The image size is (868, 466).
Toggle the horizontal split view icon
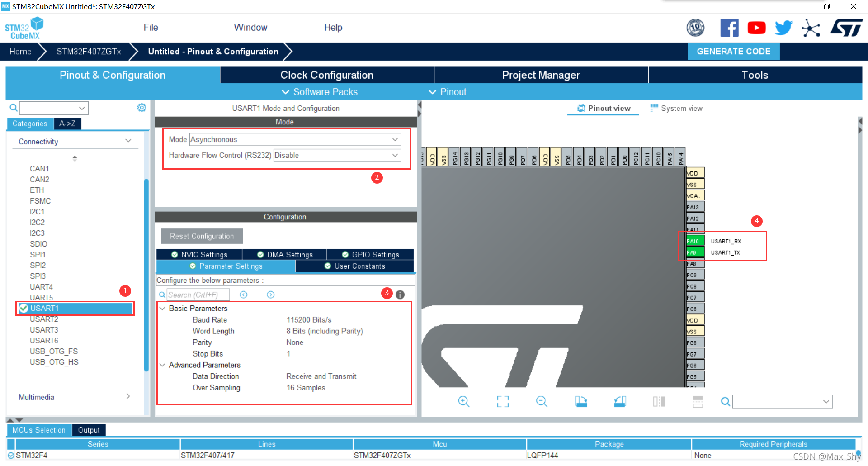pos(698,401)
